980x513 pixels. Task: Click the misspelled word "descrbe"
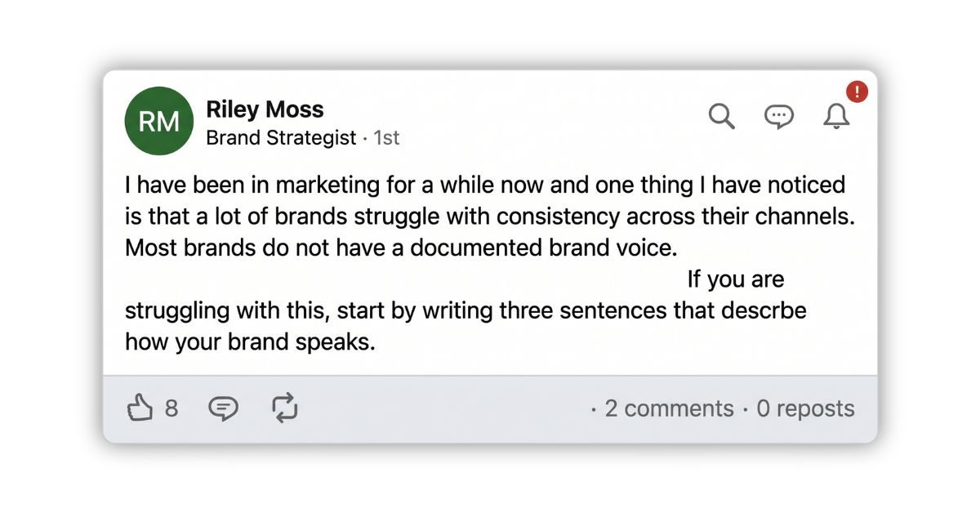(760, 310)
